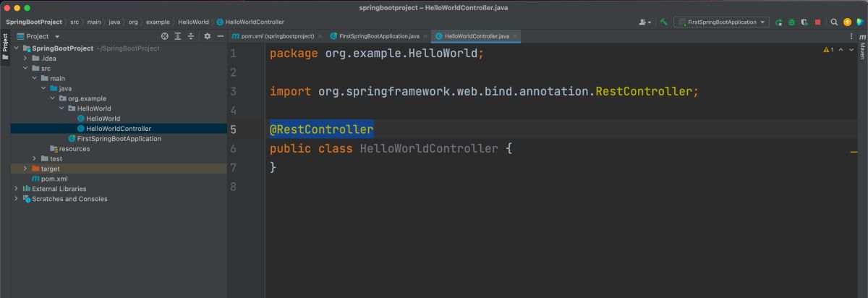Open Search Everywhere magnifier icon
This screenshot has height=298, width=868.
point(834,22)
